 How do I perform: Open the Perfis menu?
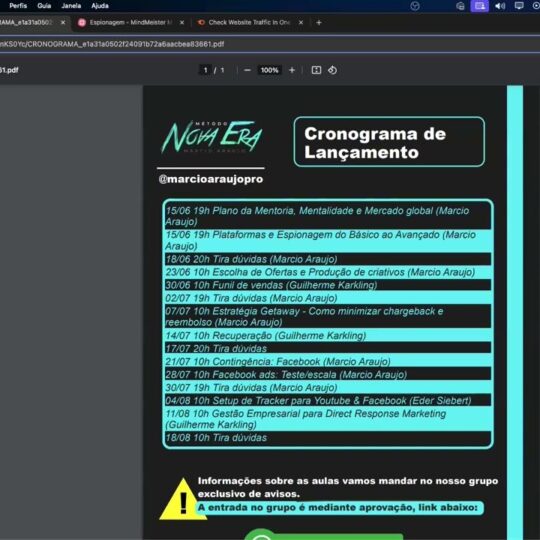[18, 6]
